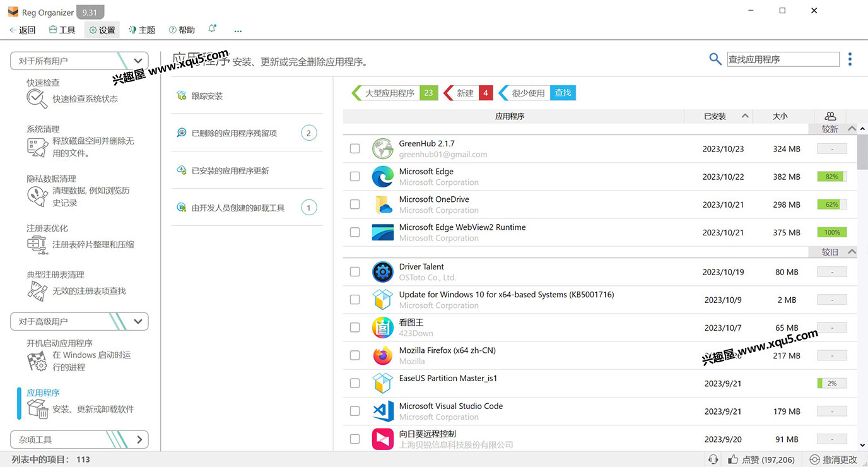Image resolution: width=868 pixels, height=467 pixels.
Task: Click the EaseUS Partition Master box icon
Action: point(383,383)
